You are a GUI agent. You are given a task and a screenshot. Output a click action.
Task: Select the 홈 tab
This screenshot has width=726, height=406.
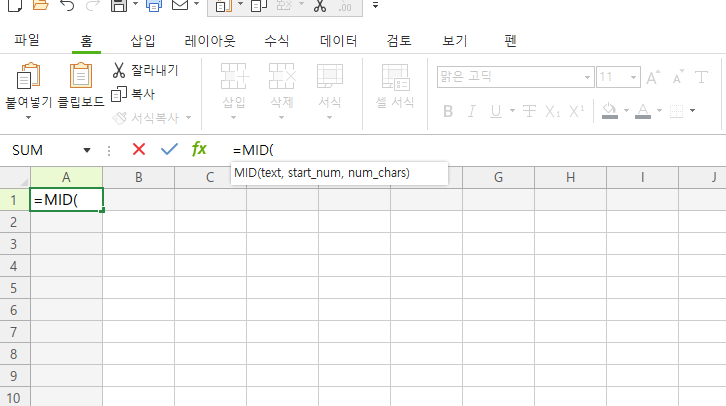pos(87,41)
